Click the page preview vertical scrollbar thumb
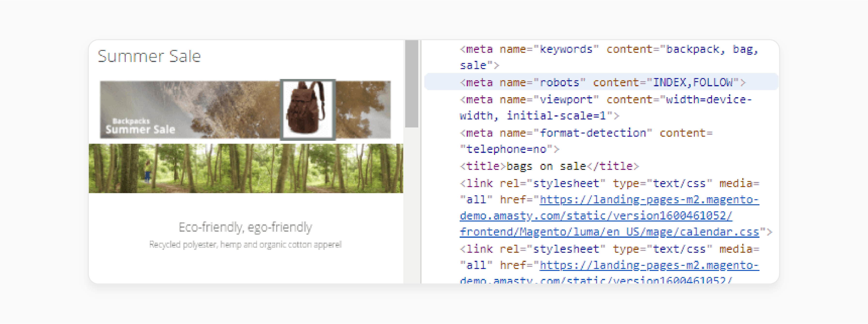 coord(411,84)
